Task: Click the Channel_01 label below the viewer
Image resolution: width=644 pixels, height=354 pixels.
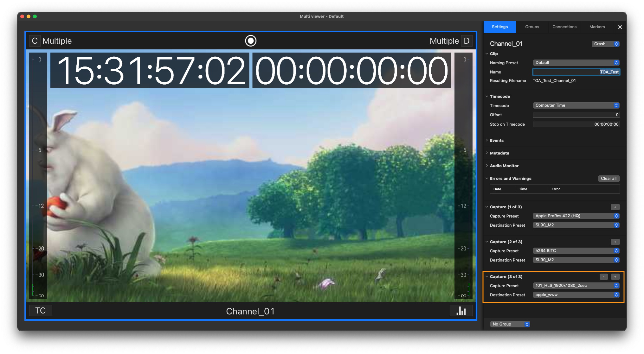Action: click(x=250, y=311)
